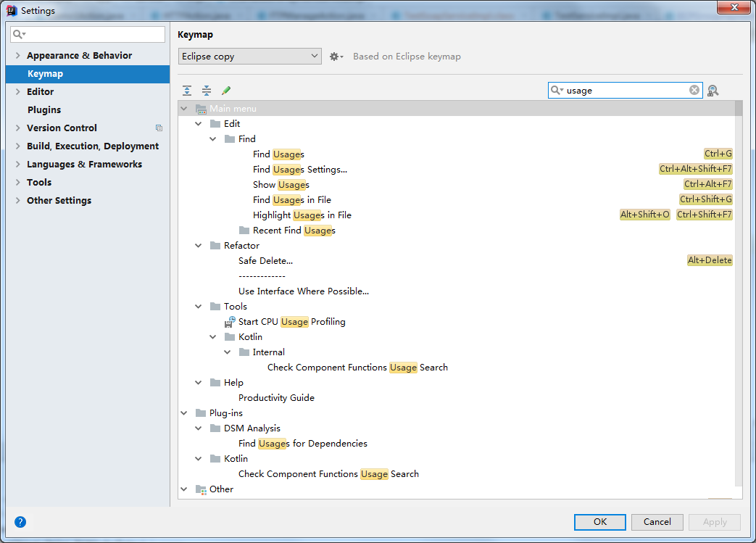Open the help question mark button
The height and width of the screenshot is (543, 756).
click(x=20, y=521)
